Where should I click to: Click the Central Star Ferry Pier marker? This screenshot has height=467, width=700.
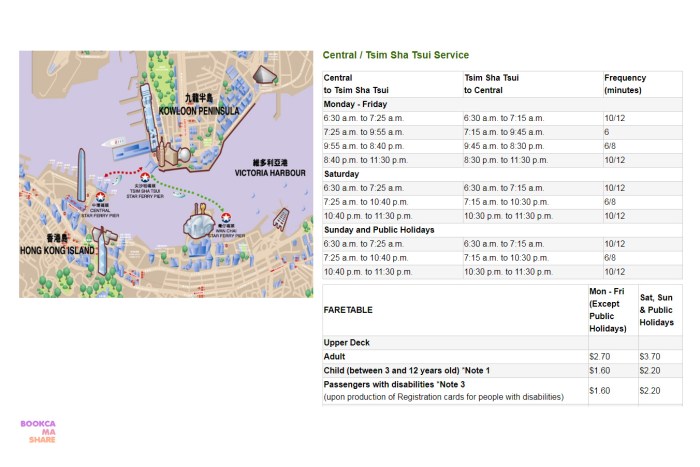tap(100, 197)
